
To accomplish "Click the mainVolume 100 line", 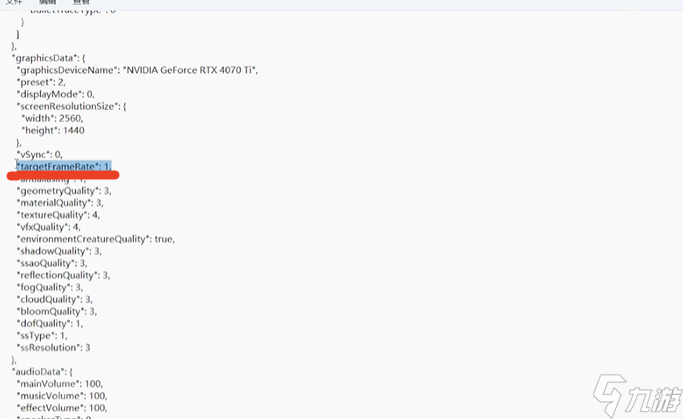I will click(x=60, y=384).
